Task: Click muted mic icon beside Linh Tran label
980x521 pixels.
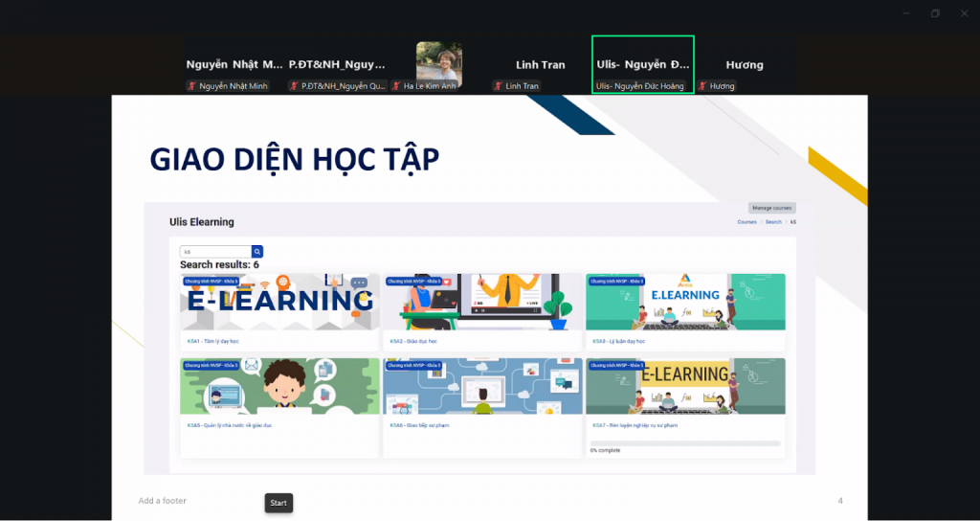Action: pos(499,86)
